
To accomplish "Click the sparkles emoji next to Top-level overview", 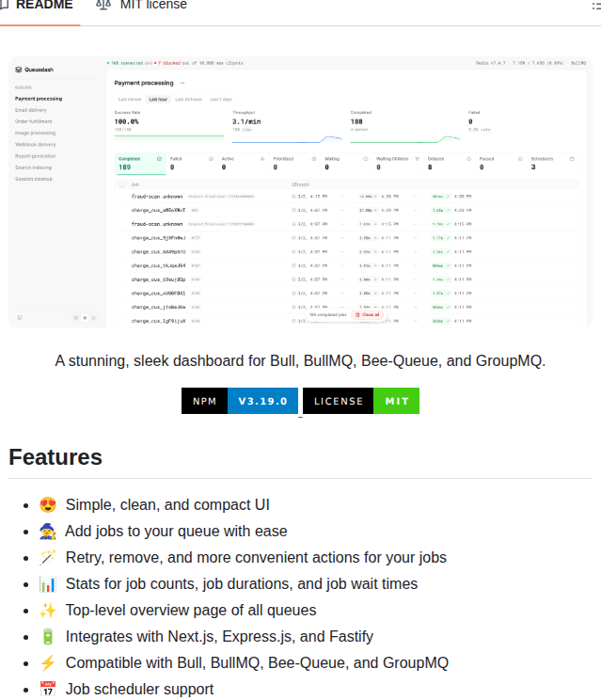I will (x=48, y=611).
